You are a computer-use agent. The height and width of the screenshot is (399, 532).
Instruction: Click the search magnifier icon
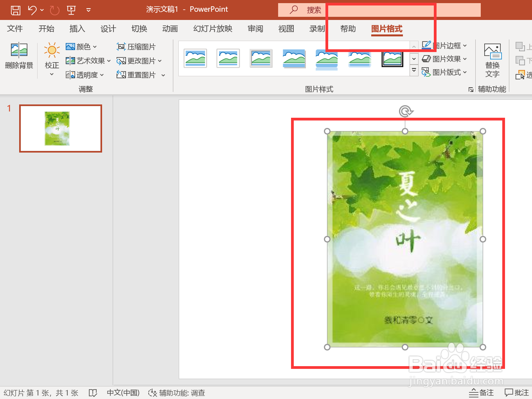click(294, 10)
